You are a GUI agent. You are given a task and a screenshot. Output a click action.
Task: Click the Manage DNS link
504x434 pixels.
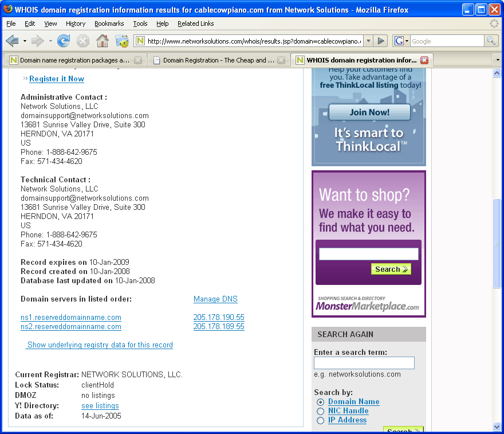(x=215, y=299)
